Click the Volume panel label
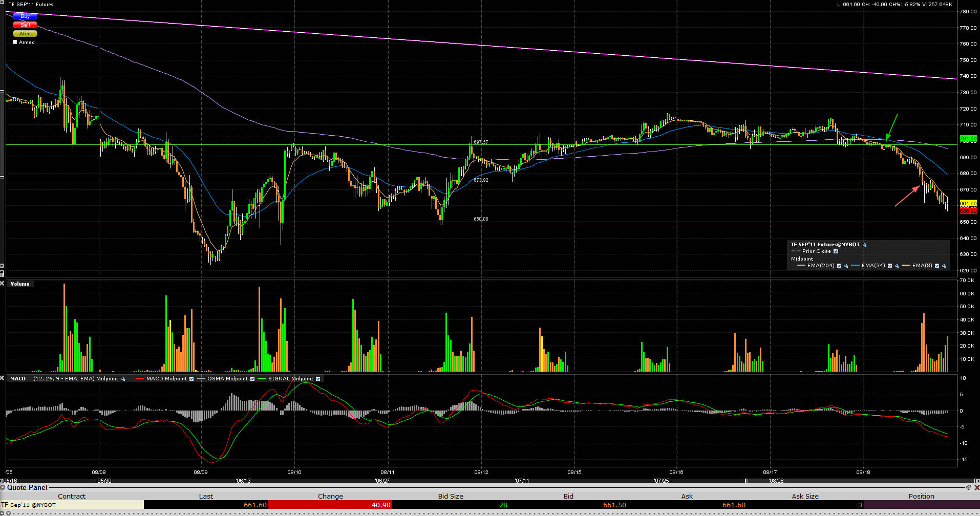Viewport: 980px width, 516px height. [20, 284]
